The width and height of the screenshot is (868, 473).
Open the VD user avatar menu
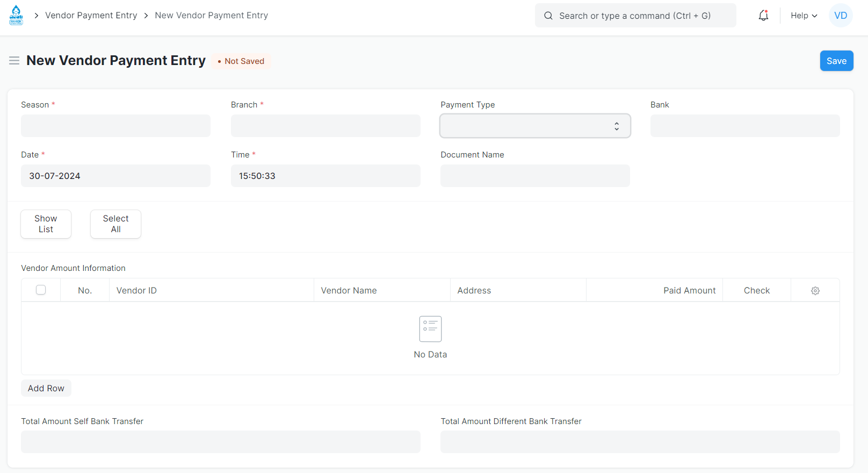[x=841, y=16]
